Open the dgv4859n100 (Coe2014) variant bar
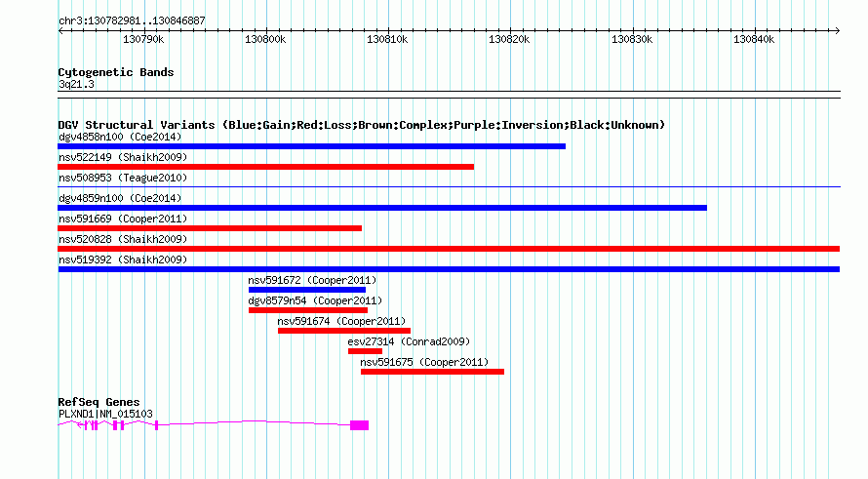This screenshot has height=479, width=868. 382,208
